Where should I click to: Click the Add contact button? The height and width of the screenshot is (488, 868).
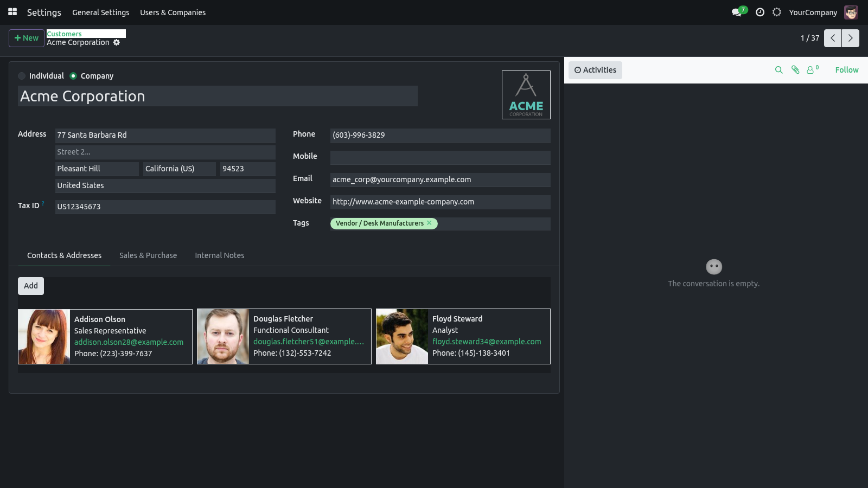[x=31, y=286]
